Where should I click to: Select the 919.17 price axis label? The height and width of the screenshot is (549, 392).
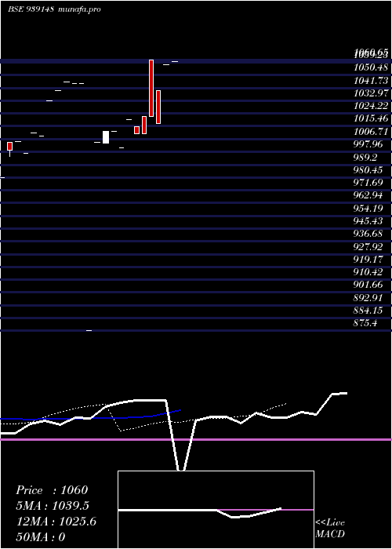[x=368, y=260]
